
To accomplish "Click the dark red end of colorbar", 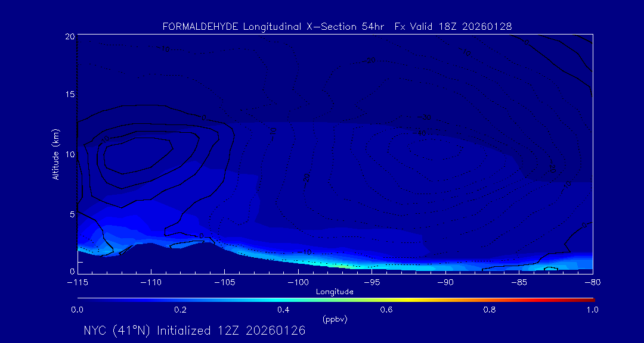I will (590, 299).
